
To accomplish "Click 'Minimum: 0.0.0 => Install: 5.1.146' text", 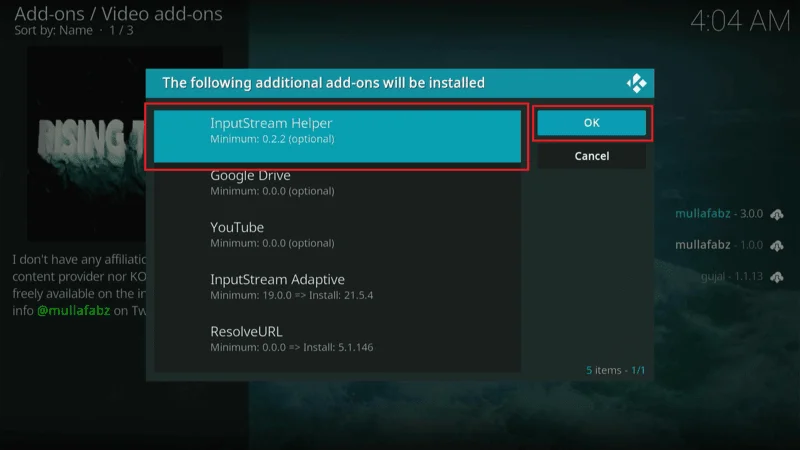I will 291,347.
